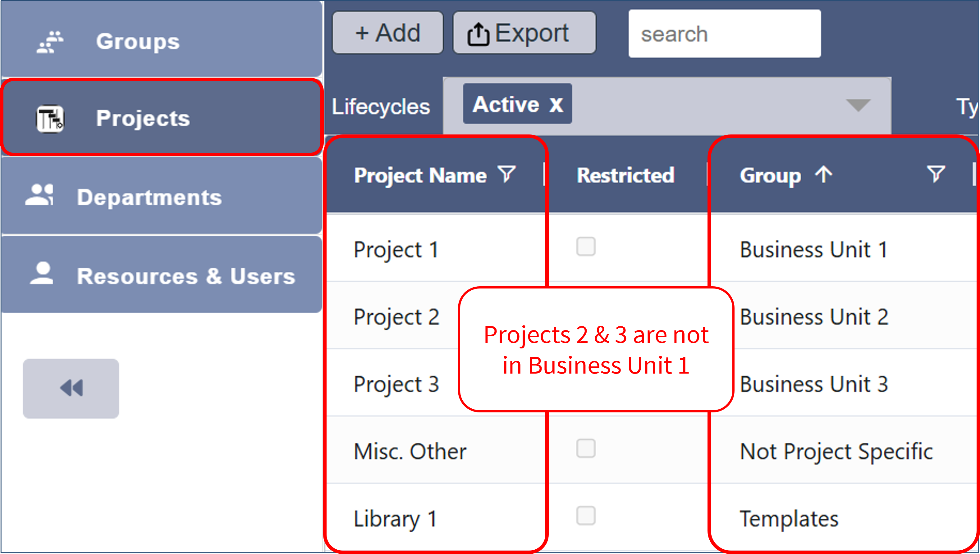Collapse sidebar with double-arrow button
The height and width of the screenshot is (554, 980).
coord(71,388)
